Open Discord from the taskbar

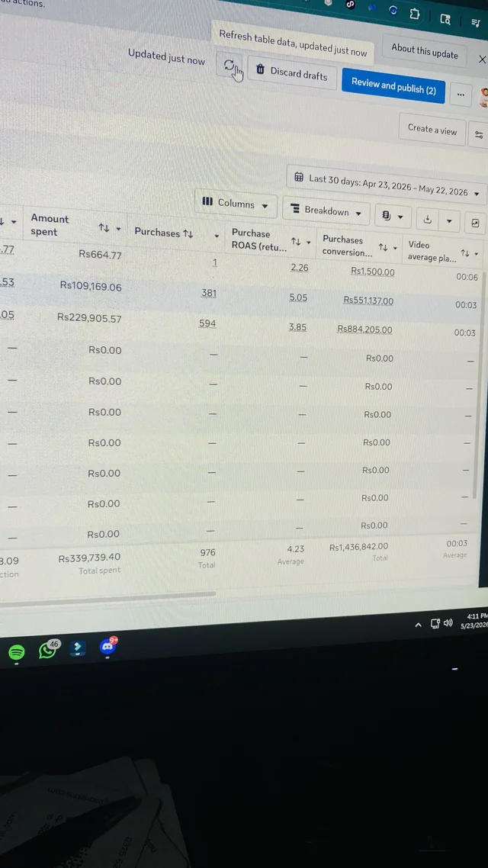[x=108, y=646]
